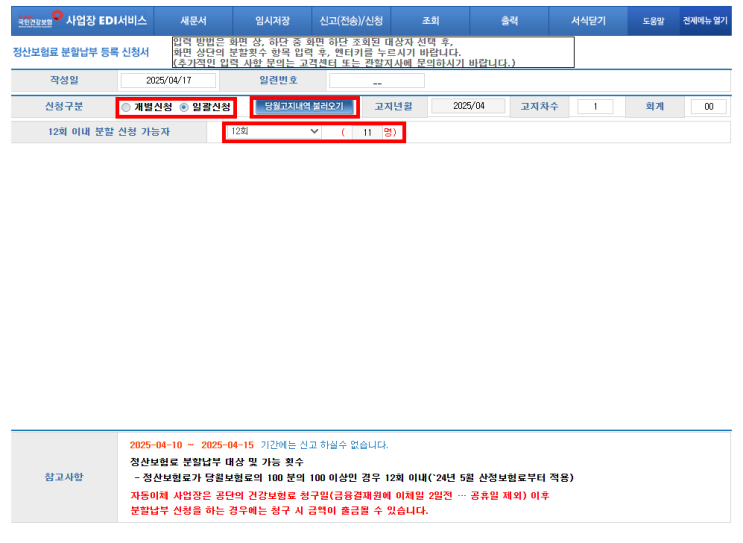Open the 새문서 menu

coord(193,21)
